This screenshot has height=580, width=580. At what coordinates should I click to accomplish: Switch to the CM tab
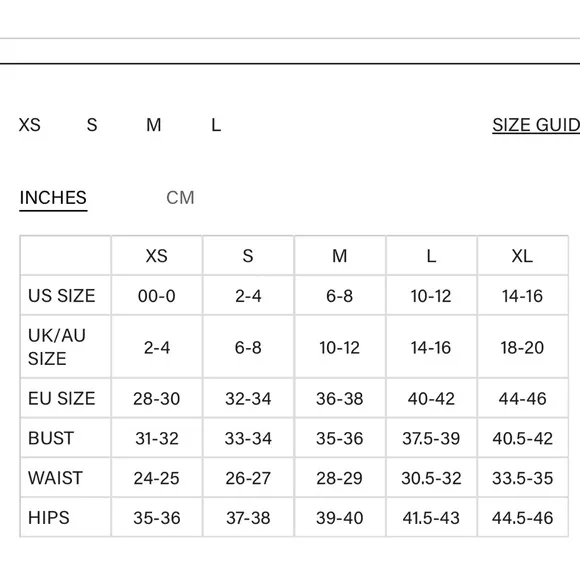[180, 198]
